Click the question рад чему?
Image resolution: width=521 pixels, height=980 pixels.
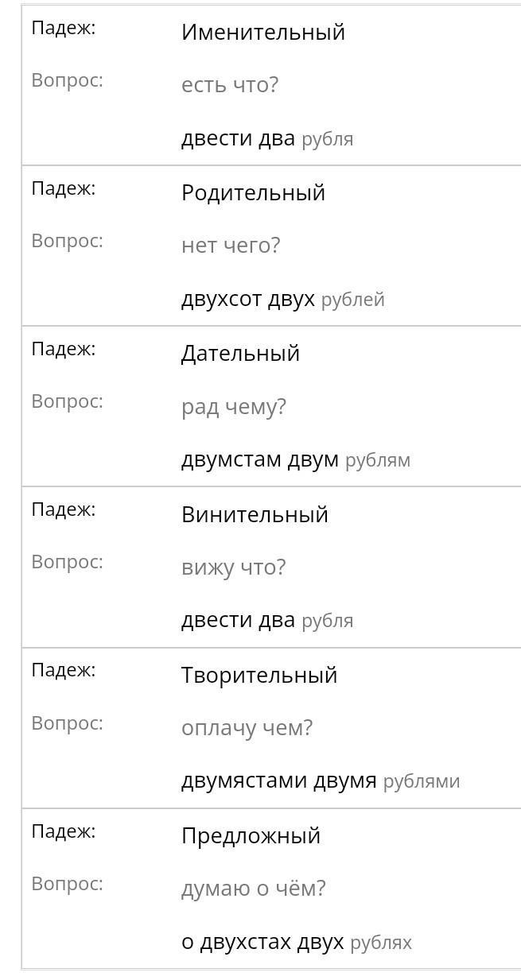point(233,407)
